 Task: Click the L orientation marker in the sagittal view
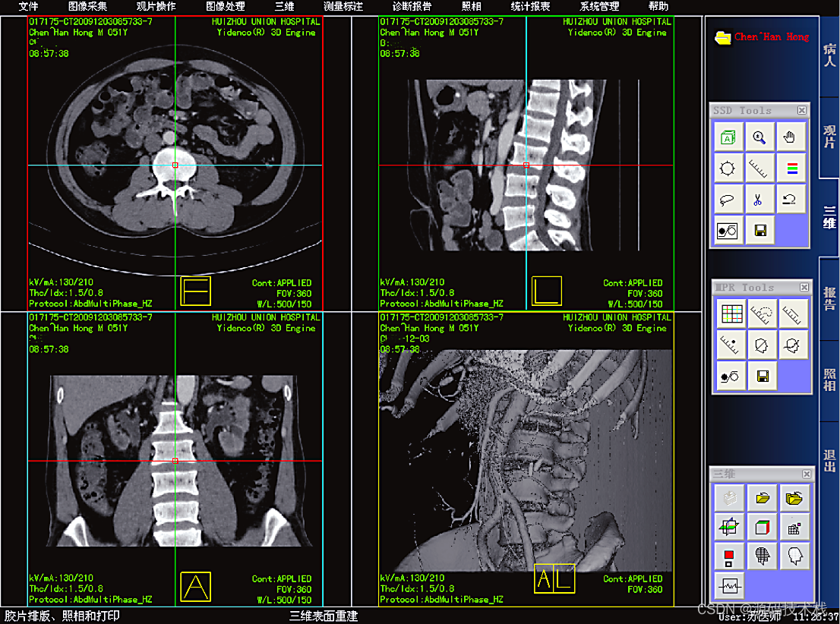pos(546,292)
